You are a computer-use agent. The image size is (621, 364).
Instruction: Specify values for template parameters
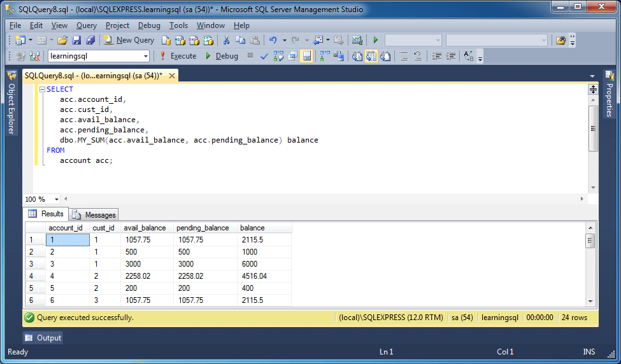(469, 56)
